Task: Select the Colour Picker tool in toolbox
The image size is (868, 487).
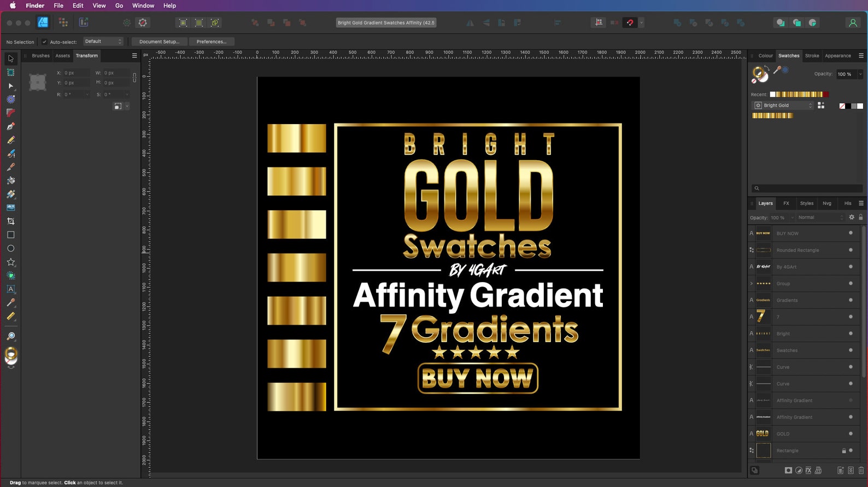Action: pyautogui.click(x=10, y=302)
